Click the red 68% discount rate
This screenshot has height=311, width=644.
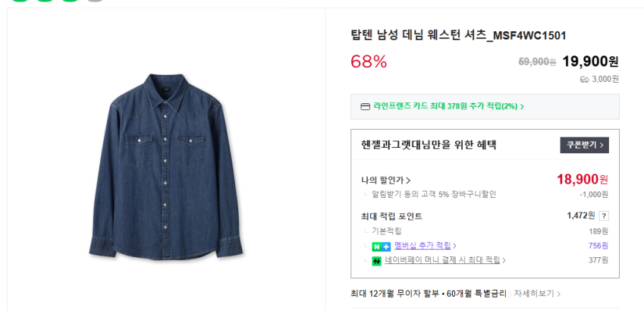point(369,61)
